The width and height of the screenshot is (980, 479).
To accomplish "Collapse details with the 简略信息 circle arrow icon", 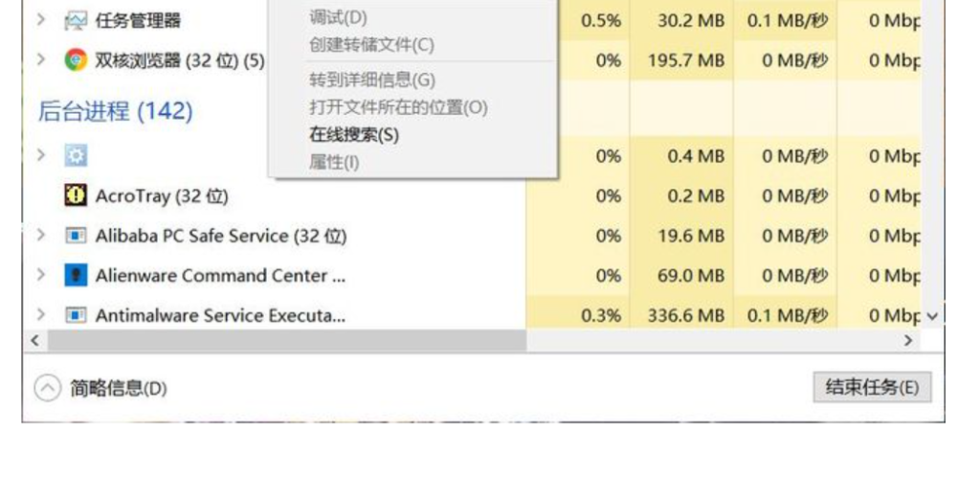I will (48, 388).
